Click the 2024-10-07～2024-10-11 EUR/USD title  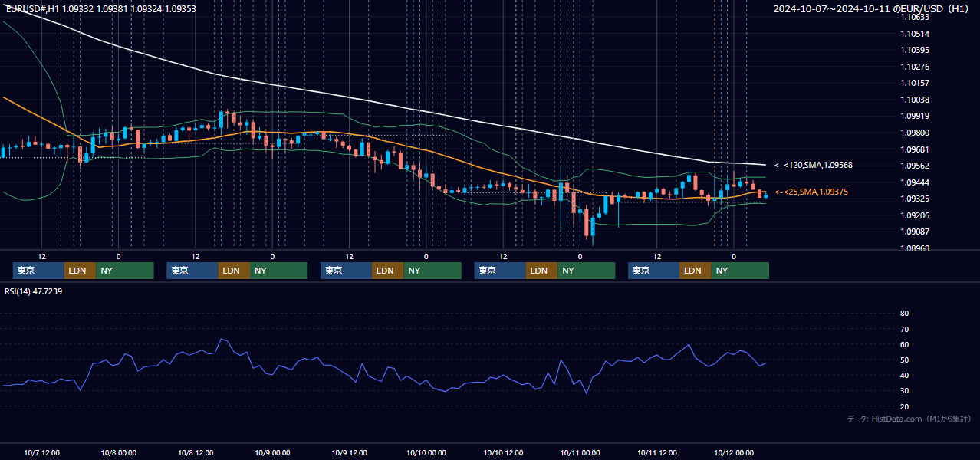click(x=871, y=8)
